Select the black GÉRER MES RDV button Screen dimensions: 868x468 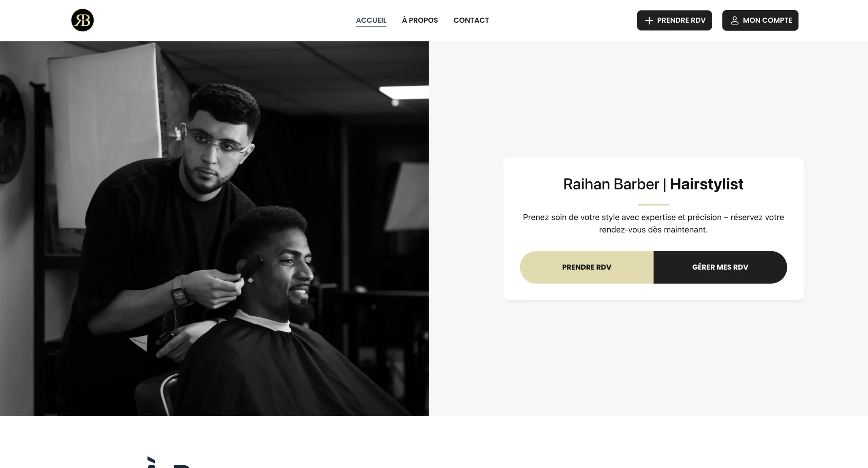pyautogui.click(x=720, y=267)
